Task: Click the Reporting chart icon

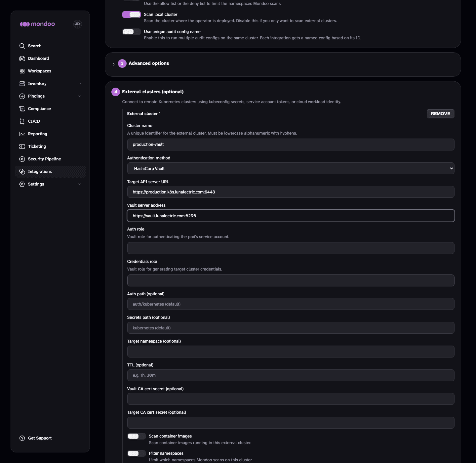Action: coord(22,134)
